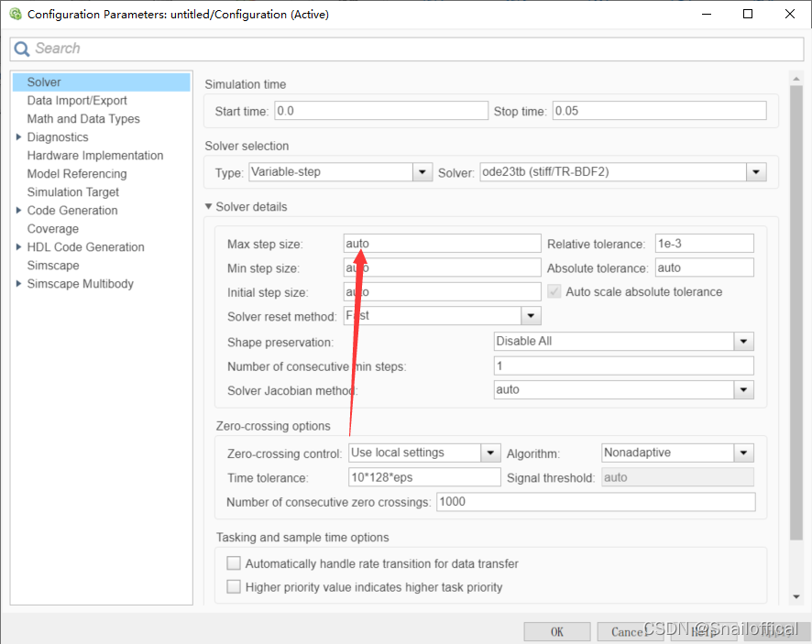Click the OK button

coord(556,631)
